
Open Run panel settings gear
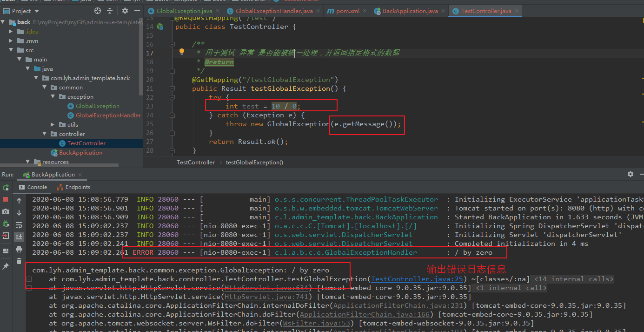tap(630, 174)
